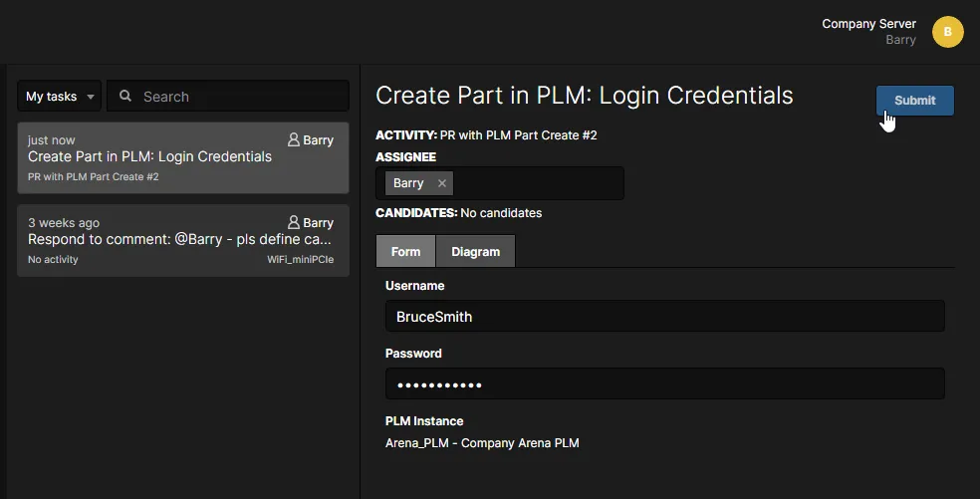Click the search magnifier icon

(125, 96)
